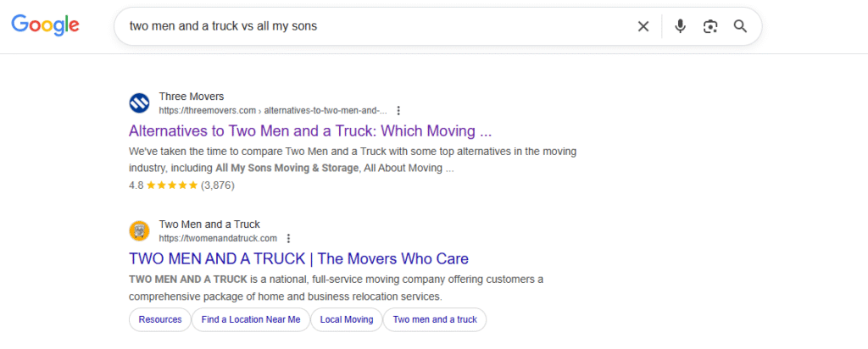868x349 pixels.
Task: Click the Two Men and a Truck favicon
Action: (139, 231)
